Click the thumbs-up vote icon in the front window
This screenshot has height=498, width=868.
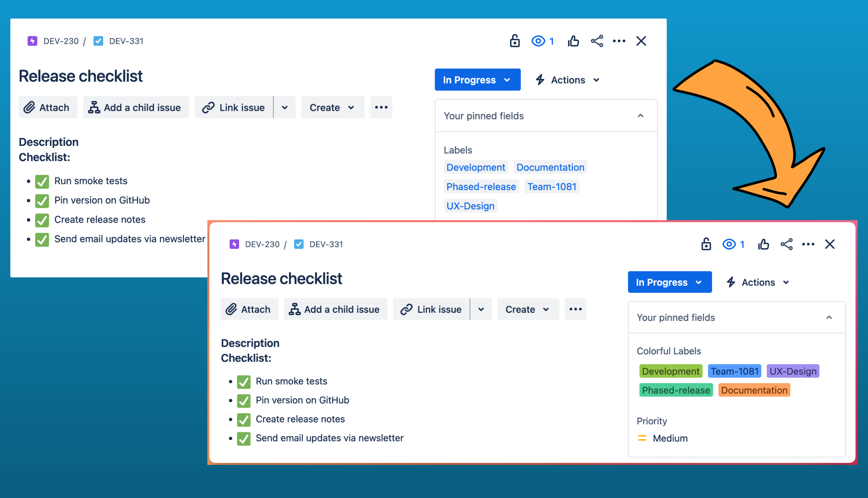click(763, 244)
